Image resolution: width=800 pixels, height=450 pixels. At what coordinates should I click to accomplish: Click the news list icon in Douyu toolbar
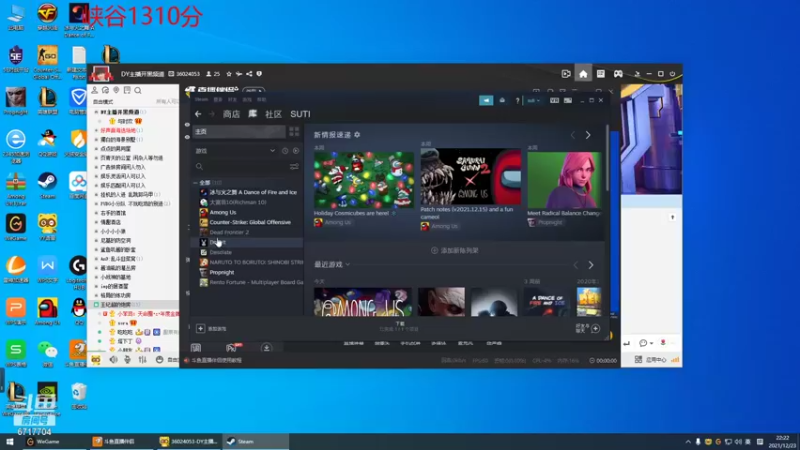tap(601, 74)
